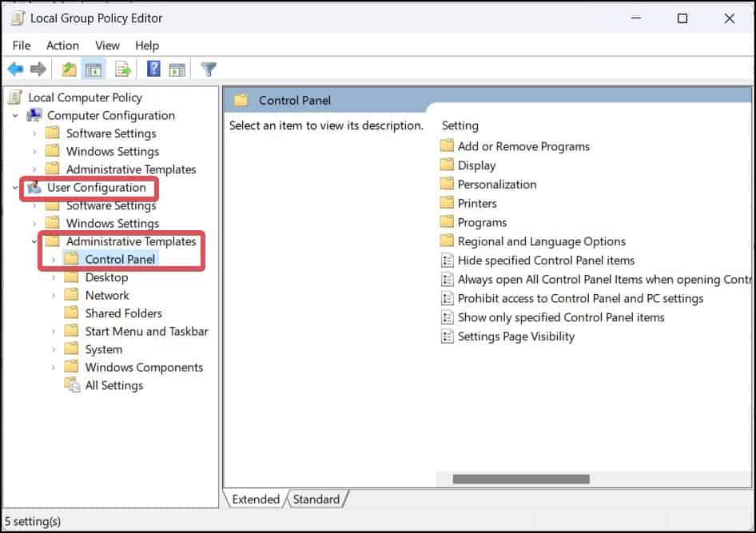The height and width of the screenshot is (533, 756).
Task: Select 'Show only specified Control Panel items' text
Action: [561, 317]
